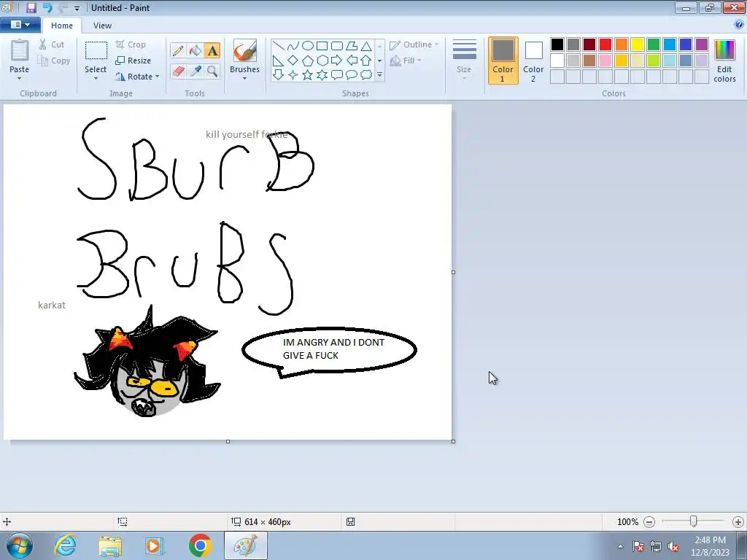The image size is (747, 560).
Task: Select the Color picker eyedropper tool
Action: point(196,71)
